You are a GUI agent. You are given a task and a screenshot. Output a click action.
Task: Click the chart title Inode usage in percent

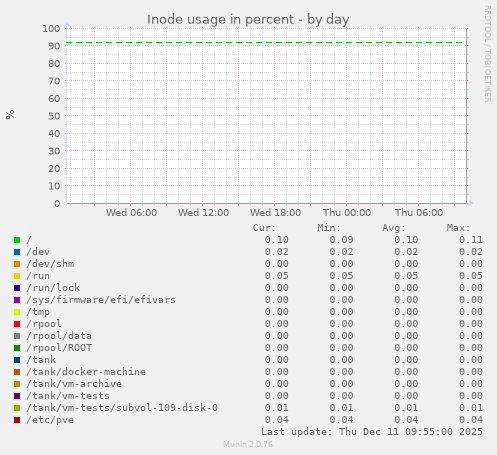[x=248, y=20]
